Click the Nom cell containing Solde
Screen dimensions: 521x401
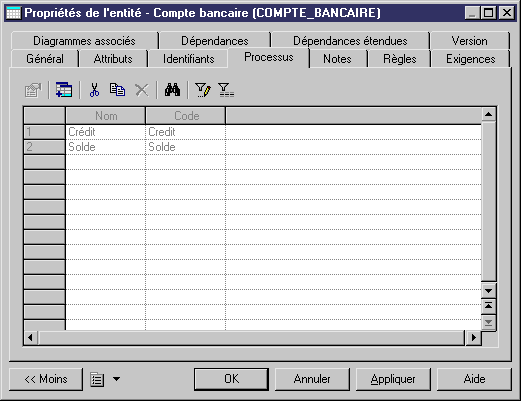click(105, 147)
